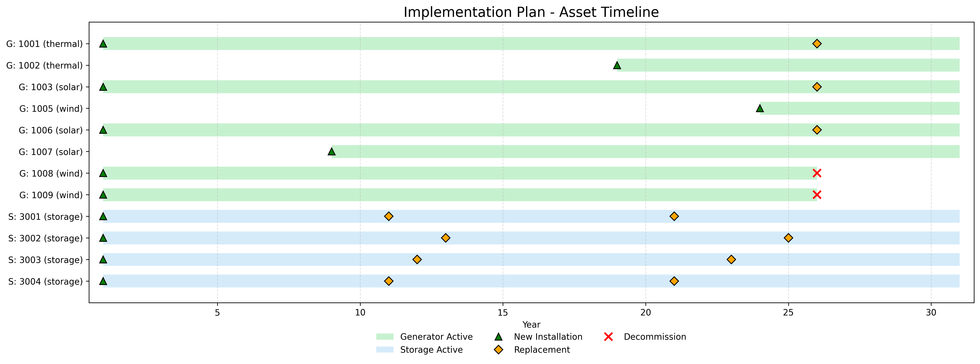This screenshot has width=980, height=364.
Task: Click the Decommission legend X icon
Action: 608,337
